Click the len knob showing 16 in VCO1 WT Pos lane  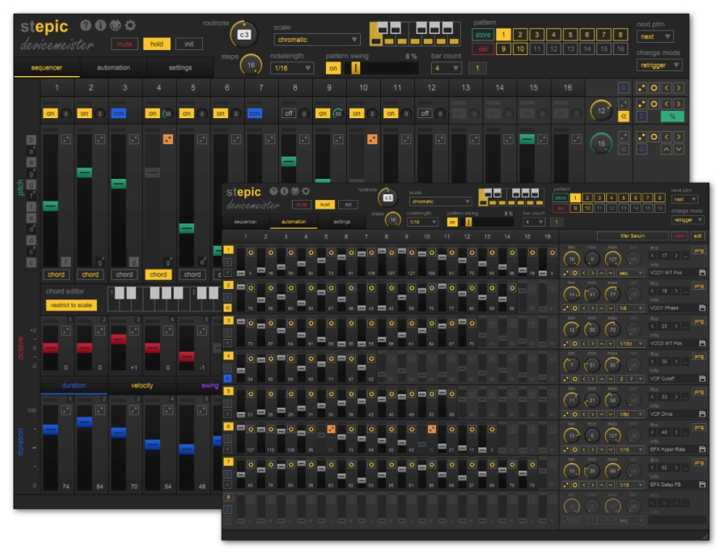point(572,259)
